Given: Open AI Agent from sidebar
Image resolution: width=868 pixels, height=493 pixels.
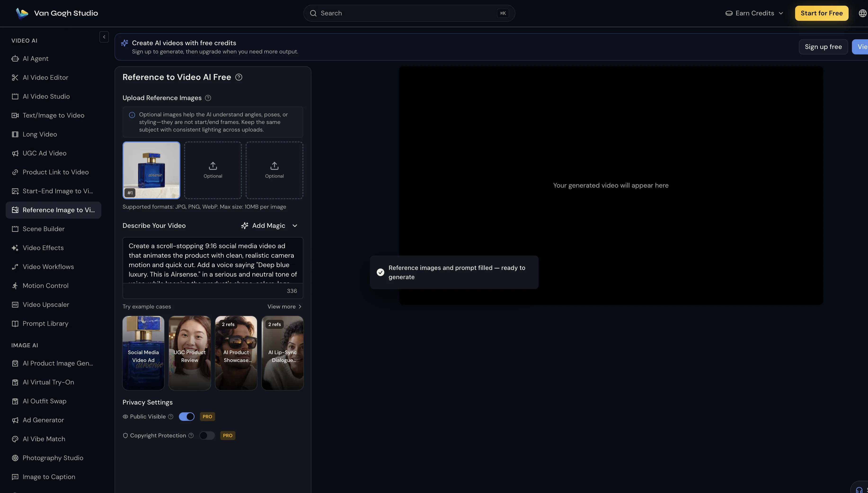Looking at the screenshot, I should tap(53, 59).
